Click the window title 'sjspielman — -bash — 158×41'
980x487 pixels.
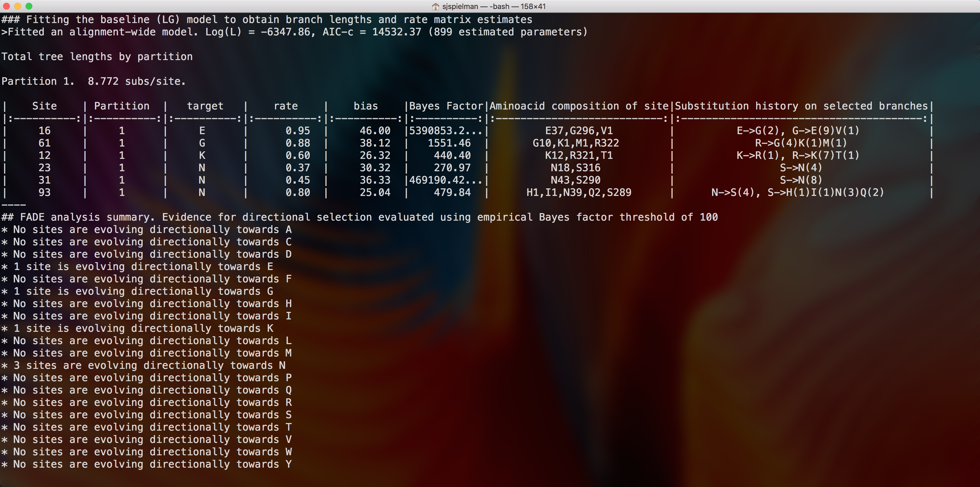point(494,6)
